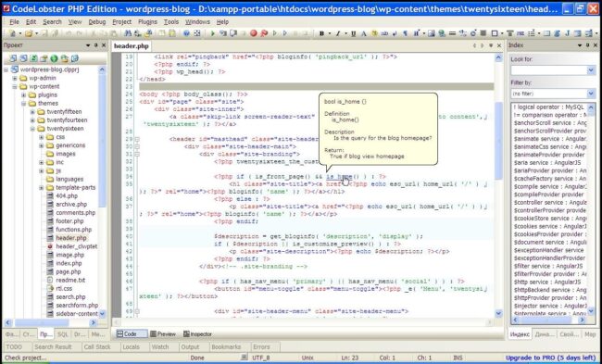The image size is (602, 364).
Task: Click the first icon in Project panel toolbar
Action: click(x=14, y=58)
